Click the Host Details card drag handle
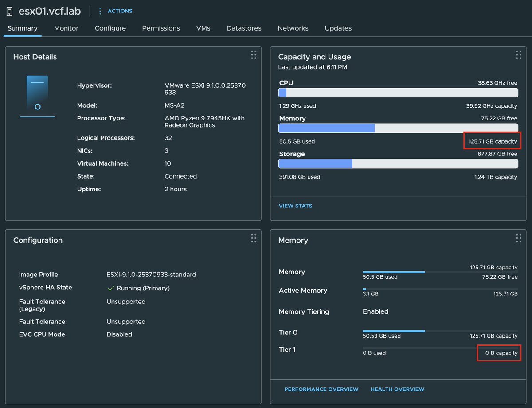532x408 pixels. (x=254, y=55)
